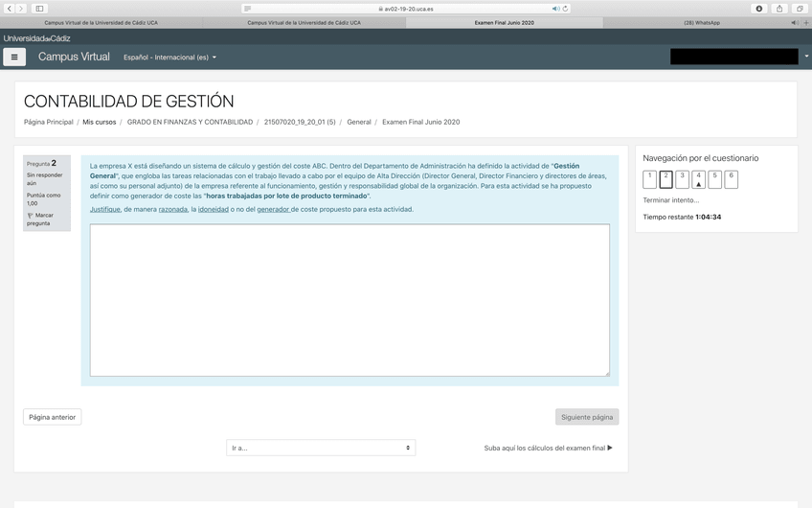Open 21507020_19_20_01 (5) course breadcrumb
This screenshot has width=812, height=508.
point(300,122)
